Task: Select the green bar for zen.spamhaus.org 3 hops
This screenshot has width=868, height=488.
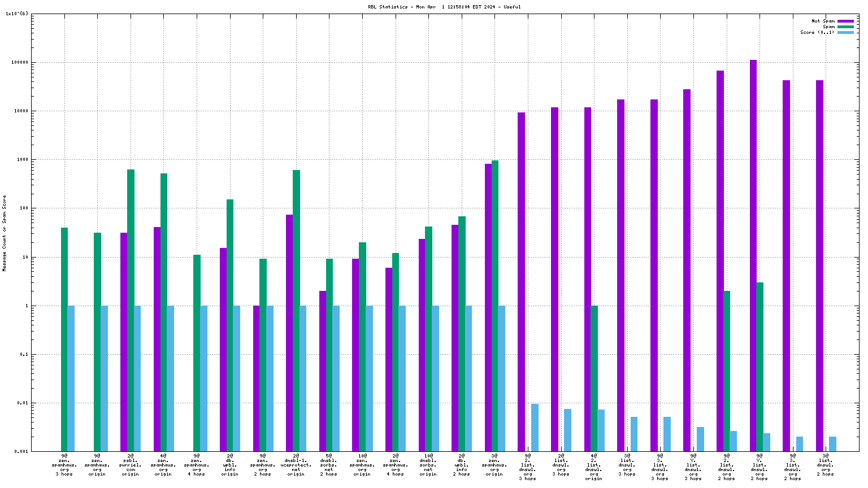Action: [64, 339]
